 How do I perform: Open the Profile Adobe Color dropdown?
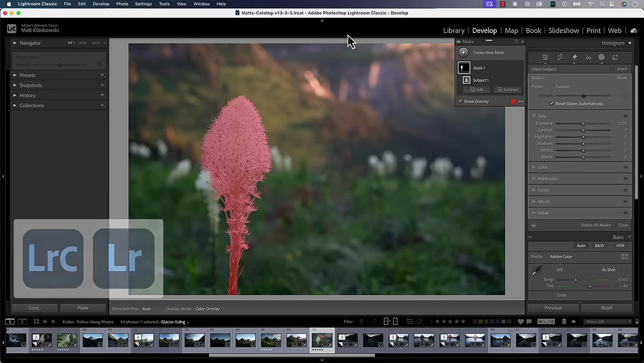click(x=563, y=257)
